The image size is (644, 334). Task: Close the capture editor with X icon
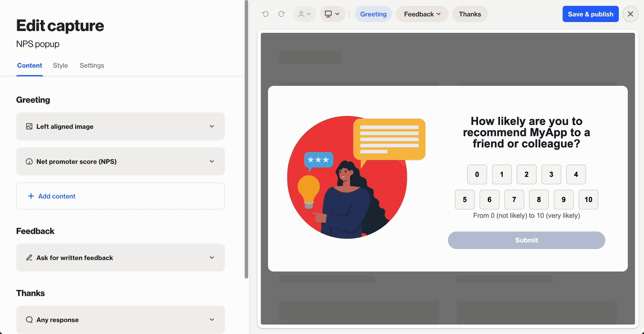pos(630,14)
